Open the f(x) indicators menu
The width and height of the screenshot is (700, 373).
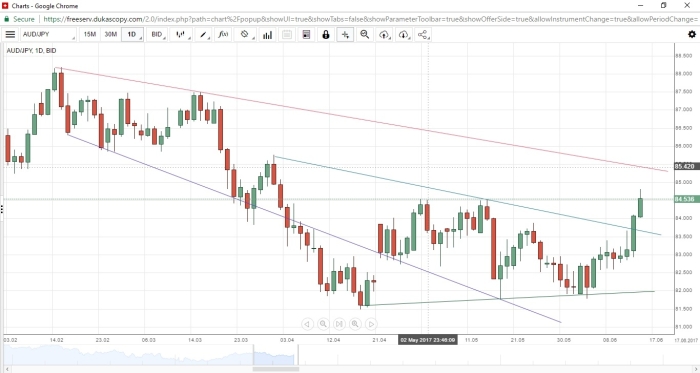224,34
